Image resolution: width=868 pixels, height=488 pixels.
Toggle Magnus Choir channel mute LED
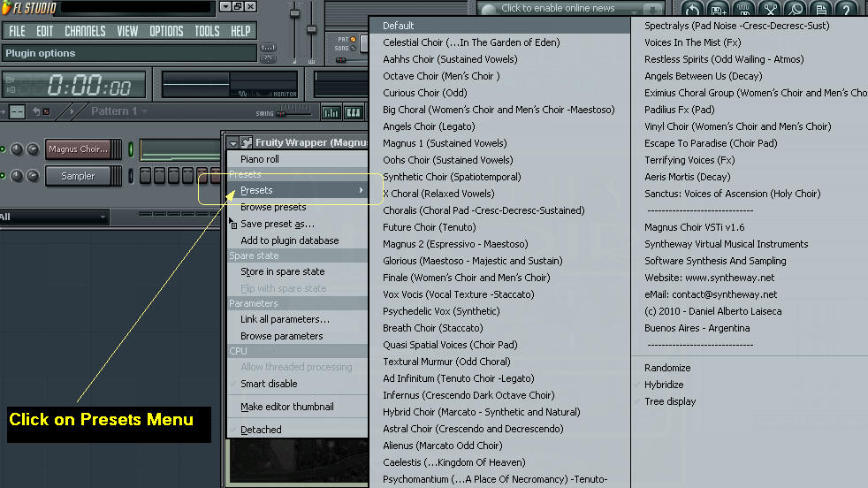[3, 149]
